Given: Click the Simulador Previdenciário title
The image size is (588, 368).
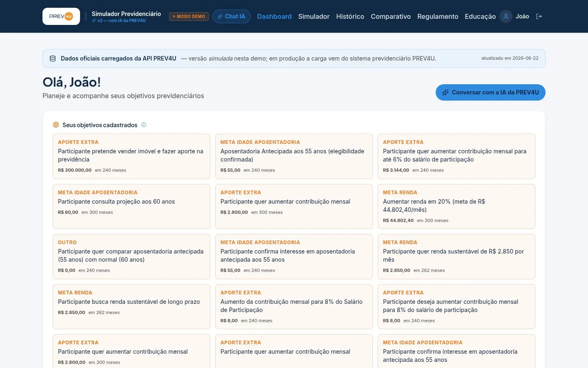Looking at the screenshot, I should [x=126, y=13].
